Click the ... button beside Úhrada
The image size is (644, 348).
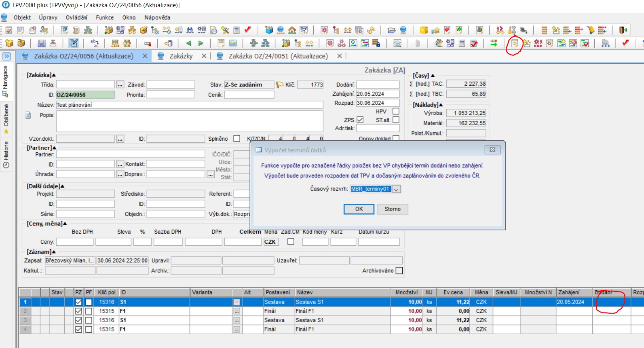click(120, 174)
